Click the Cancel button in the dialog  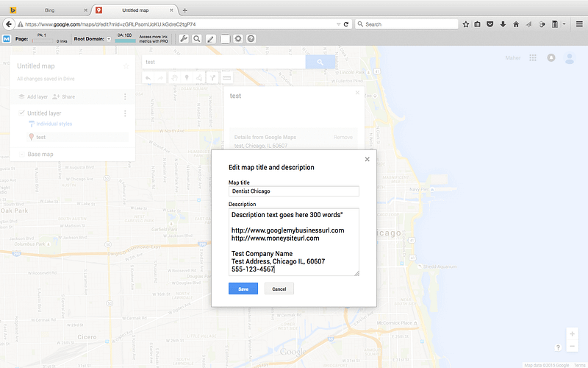279,289
